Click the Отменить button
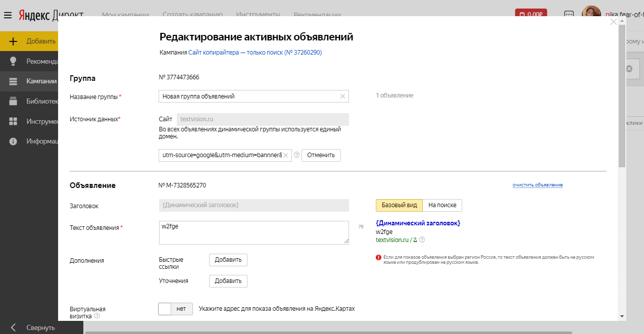Screen dimensions: 644x334 [322, 155]
